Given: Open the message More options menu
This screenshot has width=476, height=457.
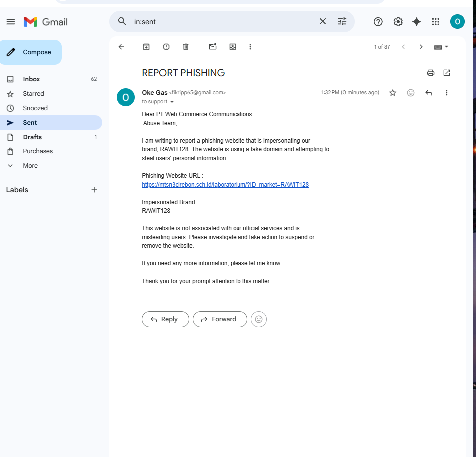Looking at the screenshot, I should tap(446, 93).
